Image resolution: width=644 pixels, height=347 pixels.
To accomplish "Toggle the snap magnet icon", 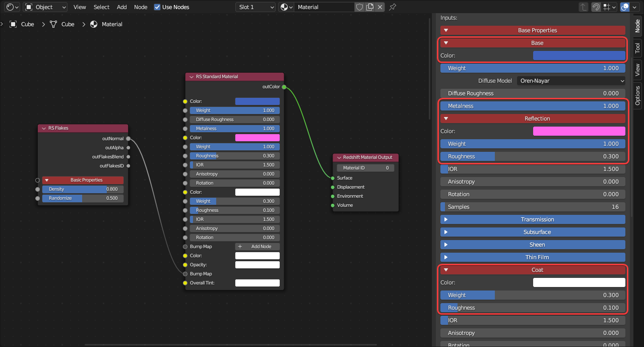I will pyautogui.click(x=596, y=7).
